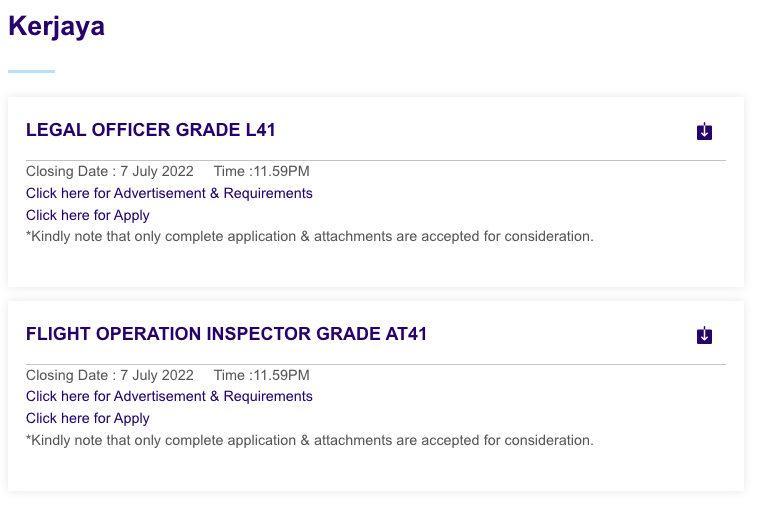This screenshot has width=764, height=511.
Task: Click the Flight Operation Inspector closing date text
Action: 110,375
